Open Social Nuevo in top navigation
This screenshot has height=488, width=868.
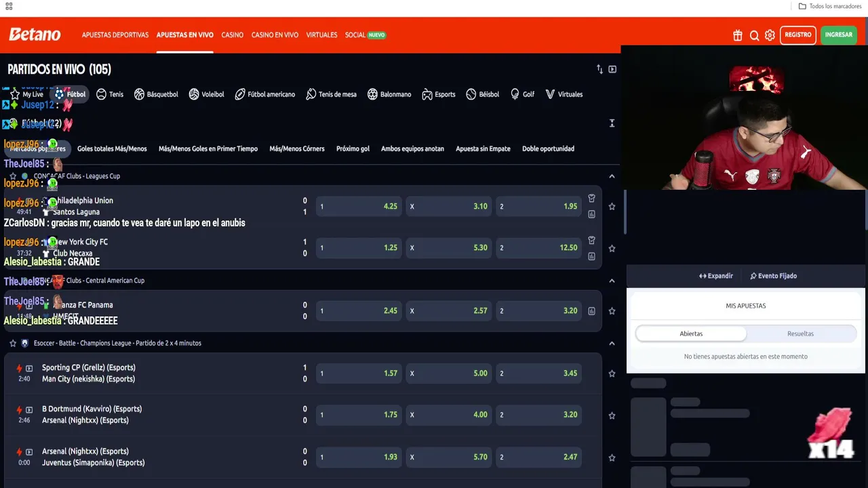(366, 35)
